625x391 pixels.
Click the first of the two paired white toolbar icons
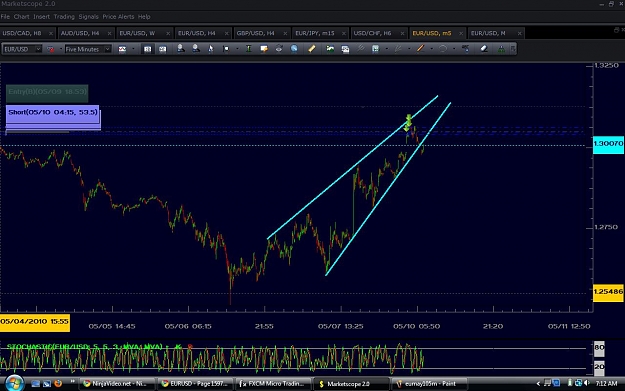pos(147,49)
